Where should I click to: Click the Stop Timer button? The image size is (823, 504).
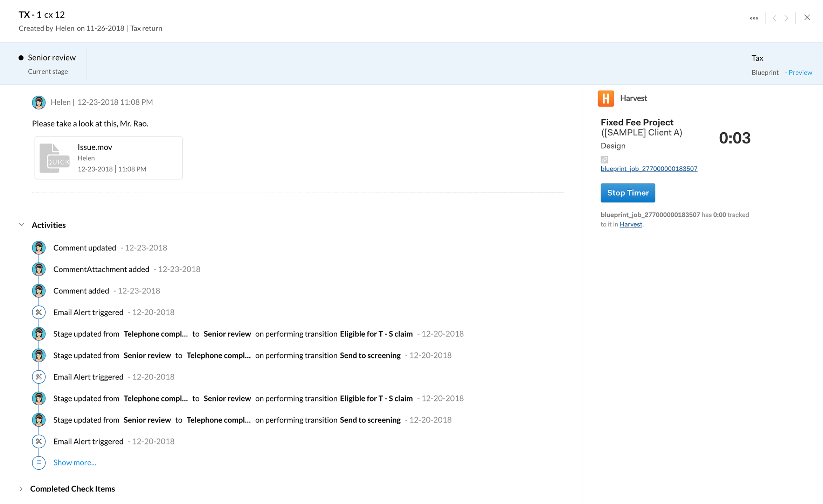[x=628, y=193]
